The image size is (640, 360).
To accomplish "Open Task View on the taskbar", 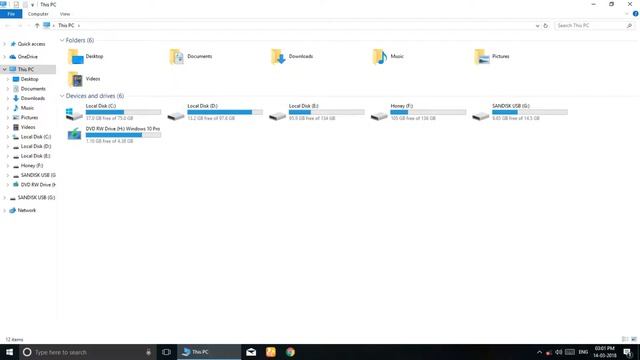I will (x=166, y=352).
